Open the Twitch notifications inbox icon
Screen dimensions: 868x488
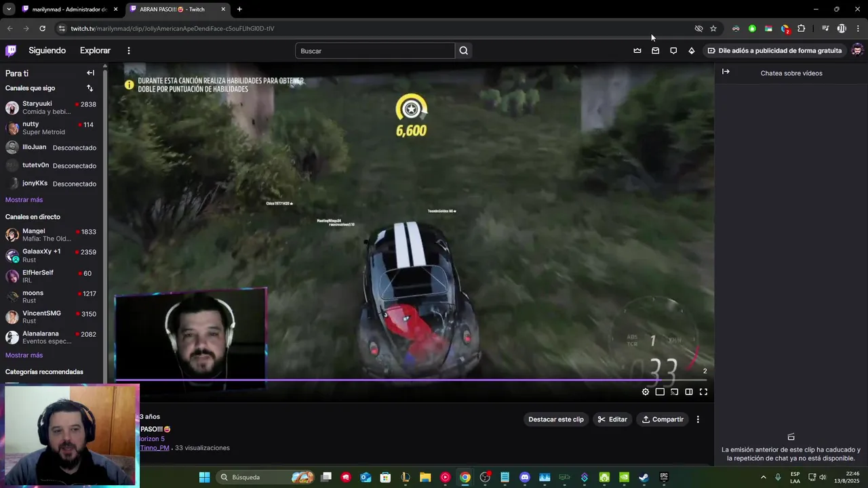[655, 50]
